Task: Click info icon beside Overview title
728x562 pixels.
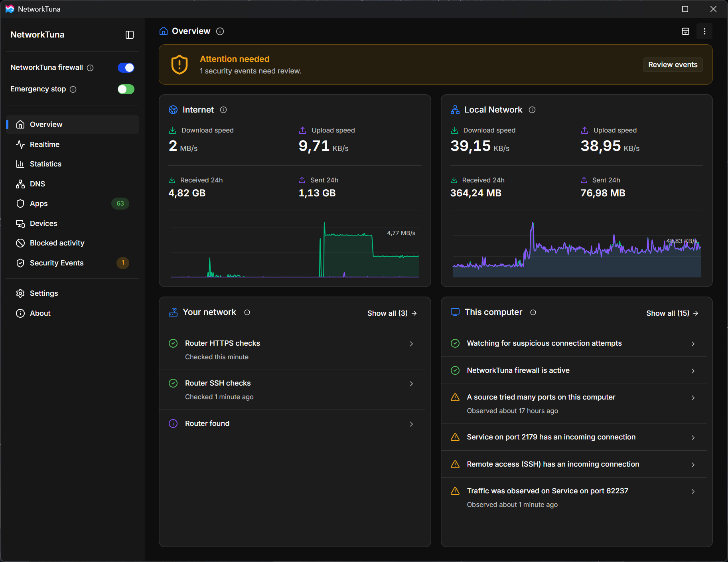Action: pos(220,31)
